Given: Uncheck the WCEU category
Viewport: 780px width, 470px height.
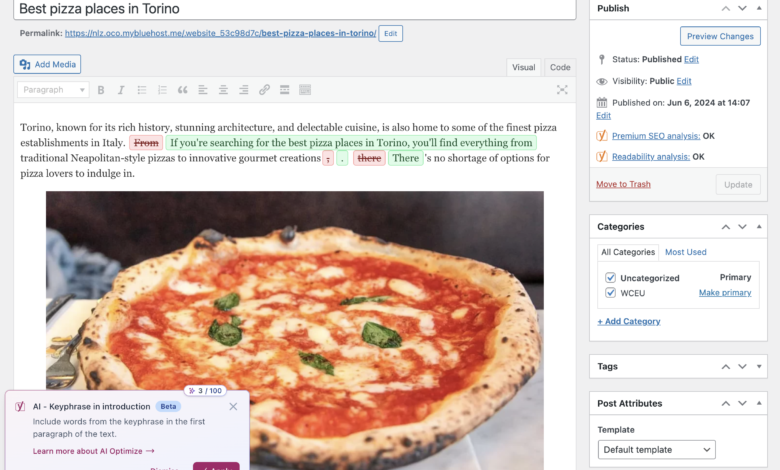Looking at the screenshot, I should coord(610,293).
